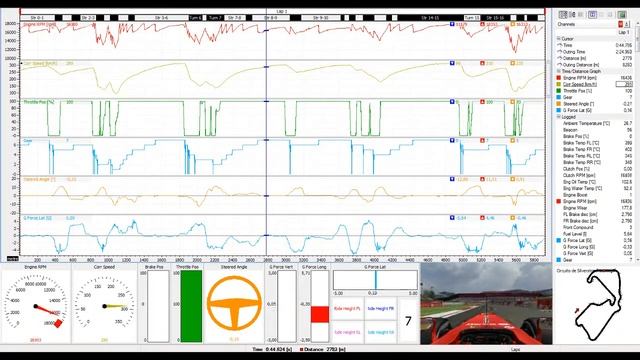
Task: Select the 'Str 9-10' track section
Action: pyautogui.click(x=320, y=18)
